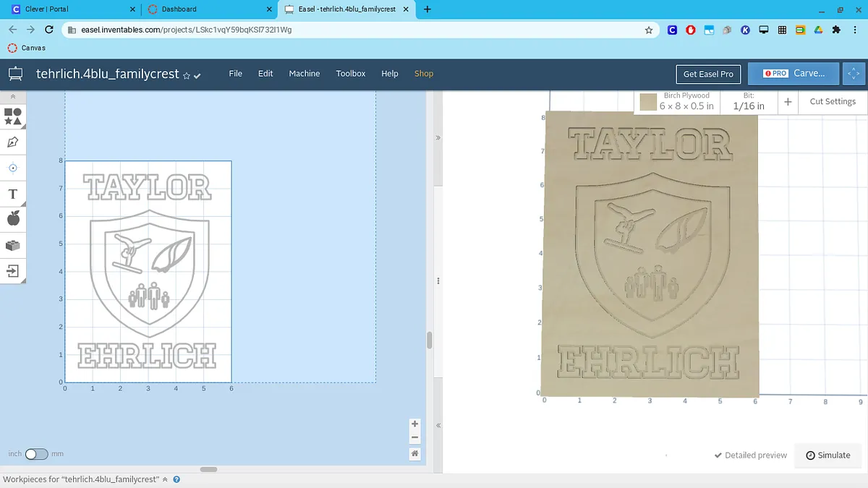Open the Google Drive extension icon
Viewport: 868px width, 488px height.
coord(818,30)
